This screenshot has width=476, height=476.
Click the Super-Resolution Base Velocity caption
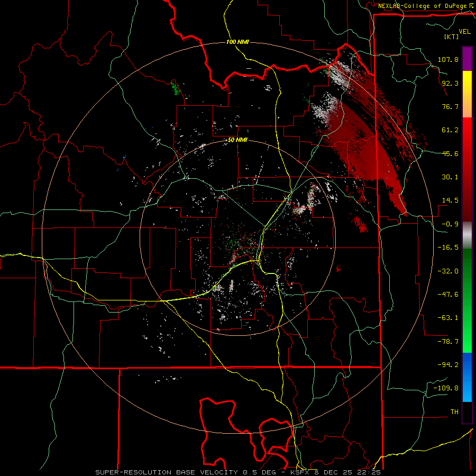coord(238,472)
